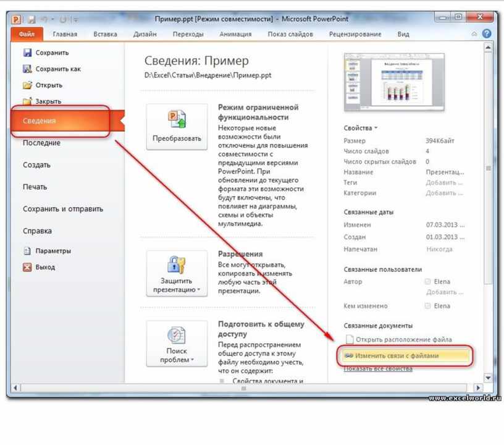
Task: Open the Защитить презентацию dropdown button
Action: click(177, 273)
